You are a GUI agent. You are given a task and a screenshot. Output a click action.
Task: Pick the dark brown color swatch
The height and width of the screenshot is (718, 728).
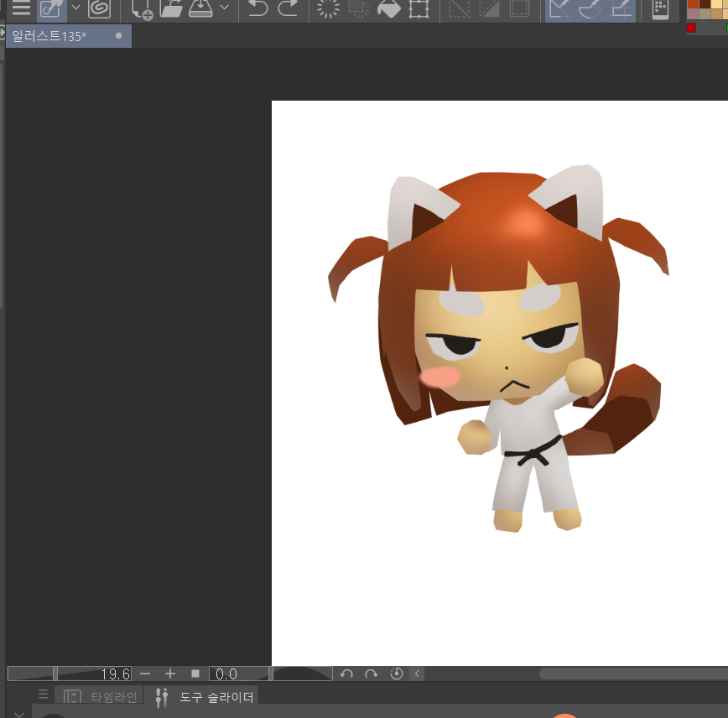(x=705, y=3)
